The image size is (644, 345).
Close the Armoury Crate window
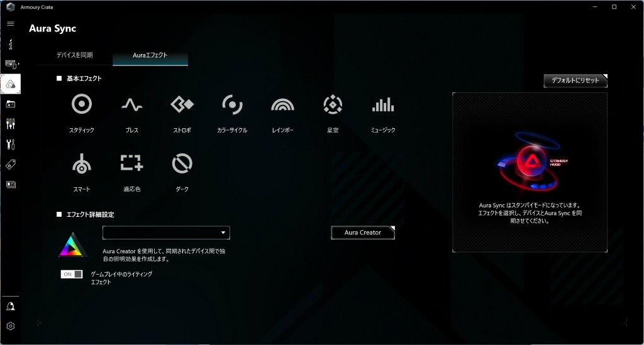click(633, 7)
